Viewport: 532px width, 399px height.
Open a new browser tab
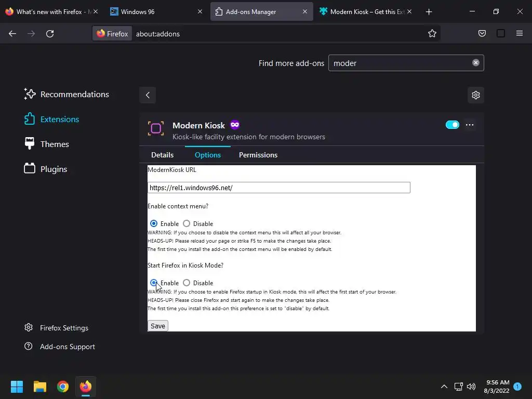[x=429, y=11]
